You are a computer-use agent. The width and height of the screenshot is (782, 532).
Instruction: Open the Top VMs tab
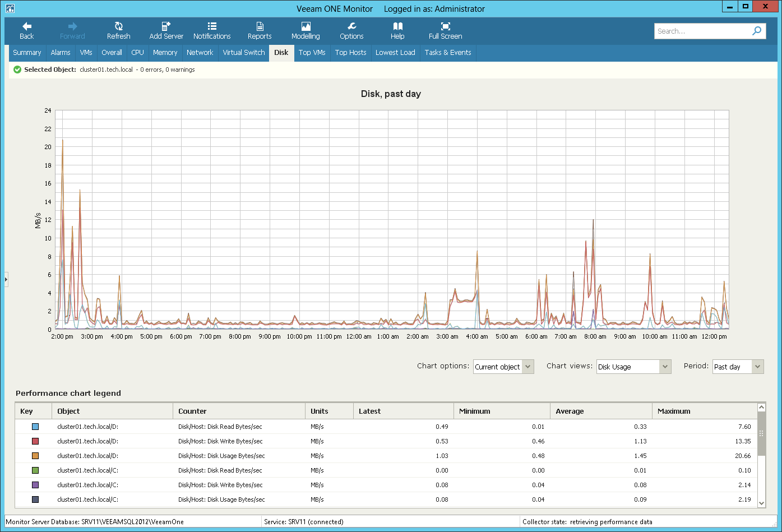[x=312, y=53]
